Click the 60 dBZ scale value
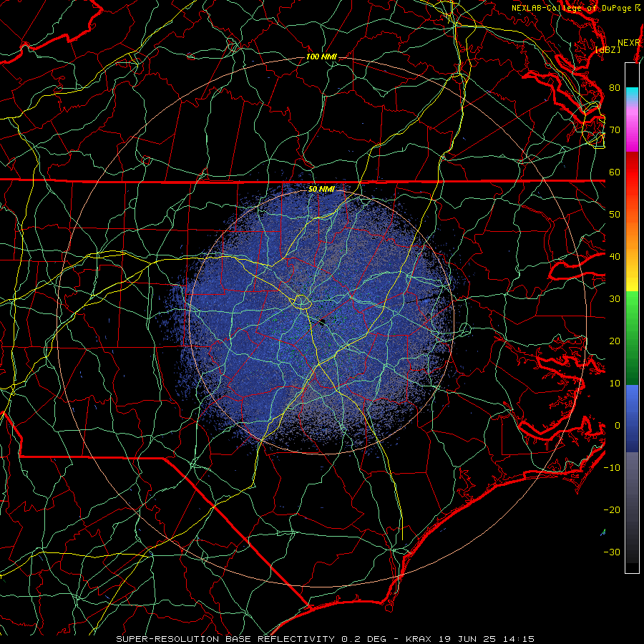Viewport: 644px width, 644px height. (615, 172)
